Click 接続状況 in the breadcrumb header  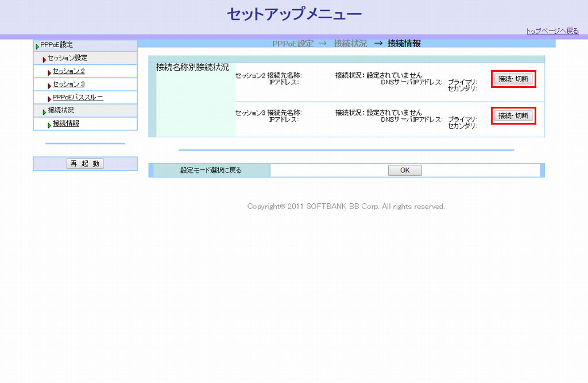[x=350, y=44]
